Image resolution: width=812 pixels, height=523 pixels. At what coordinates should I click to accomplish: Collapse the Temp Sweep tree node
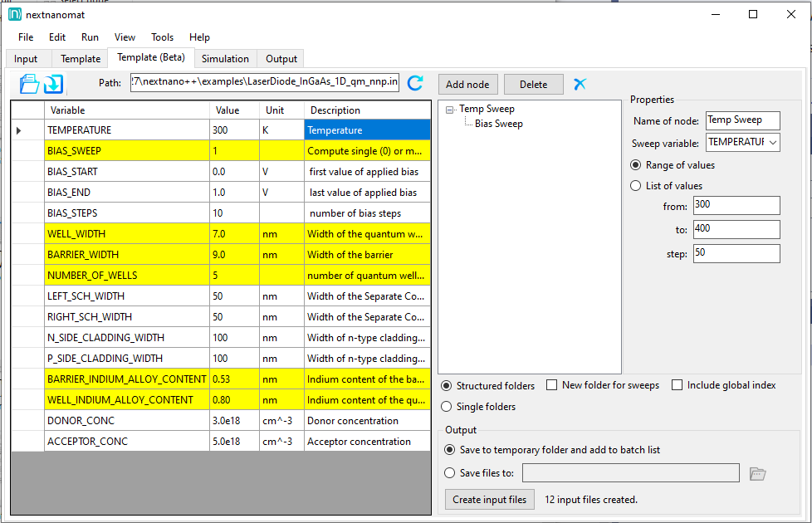click(449, 110)
